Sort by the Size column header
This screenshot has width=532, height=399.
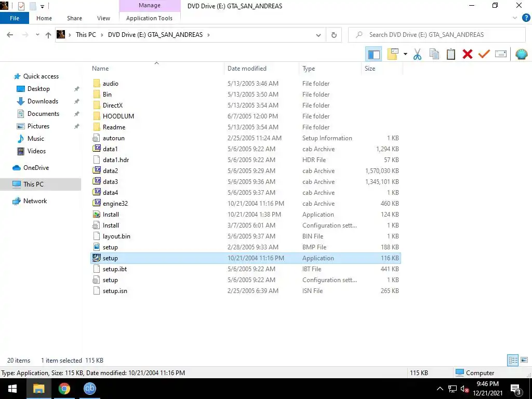tap(370, 68)
